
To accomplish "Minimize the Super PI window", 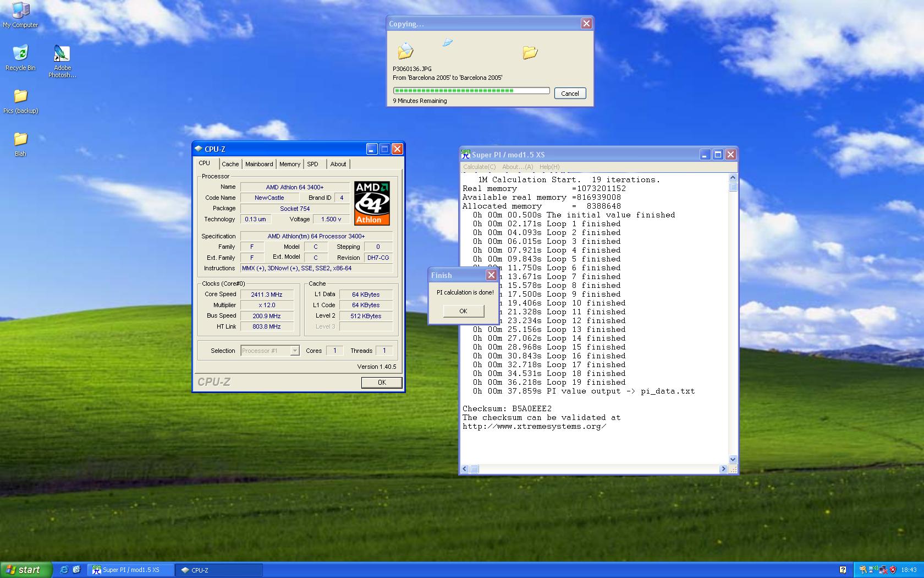I will click(705, 155).
